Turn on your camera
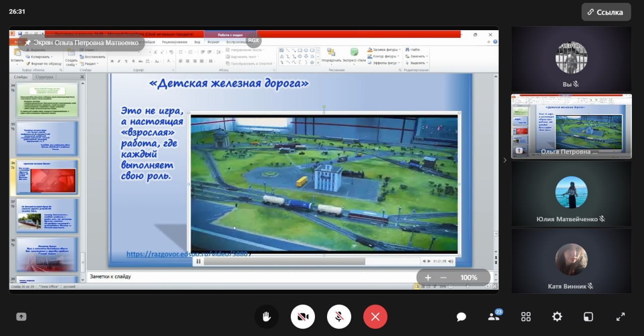This screenshot has width=644, height=336. (303, 316)
